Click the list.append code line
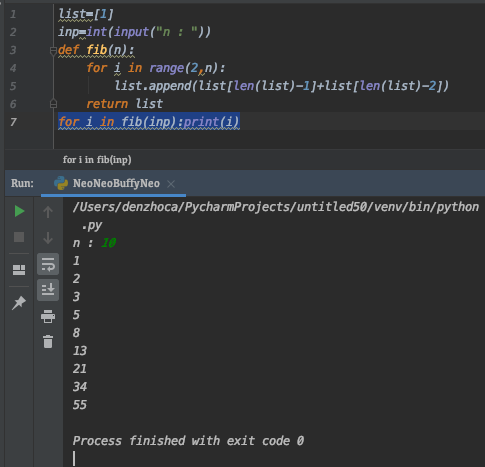 click(x=282, y=86)
